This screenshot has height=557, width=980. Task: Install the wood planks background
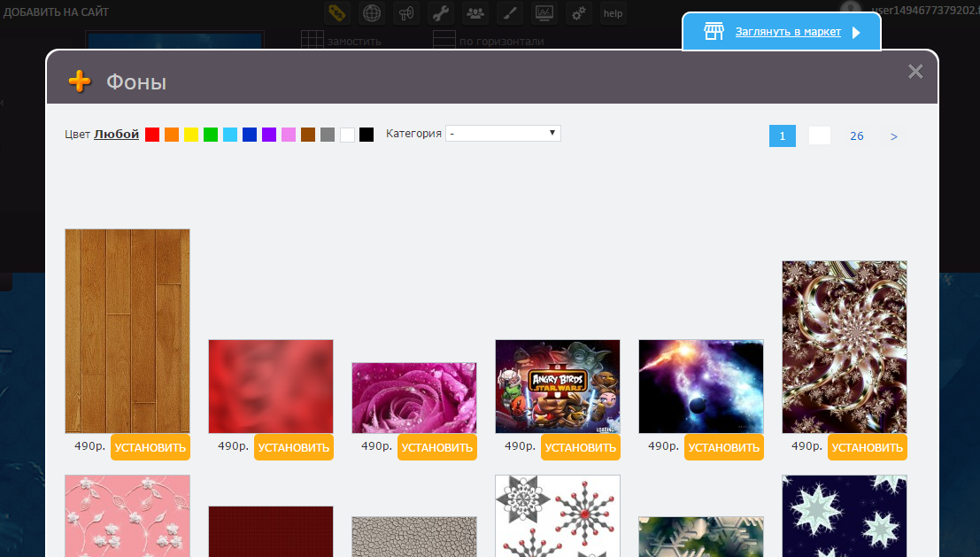pyautogui.click(x=150, y=447)
